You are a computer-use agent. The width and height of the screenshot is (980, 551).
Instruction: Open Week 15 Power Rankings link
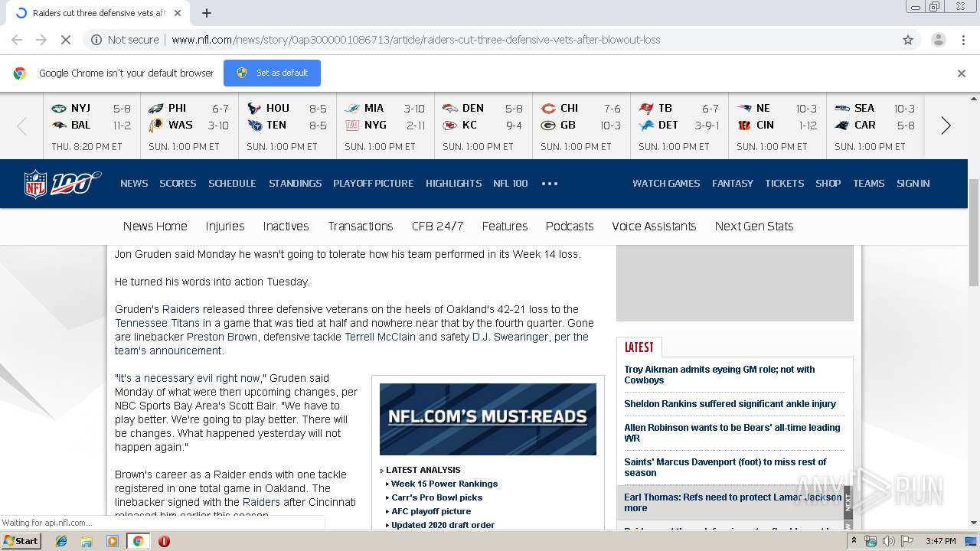coord(444,484)
